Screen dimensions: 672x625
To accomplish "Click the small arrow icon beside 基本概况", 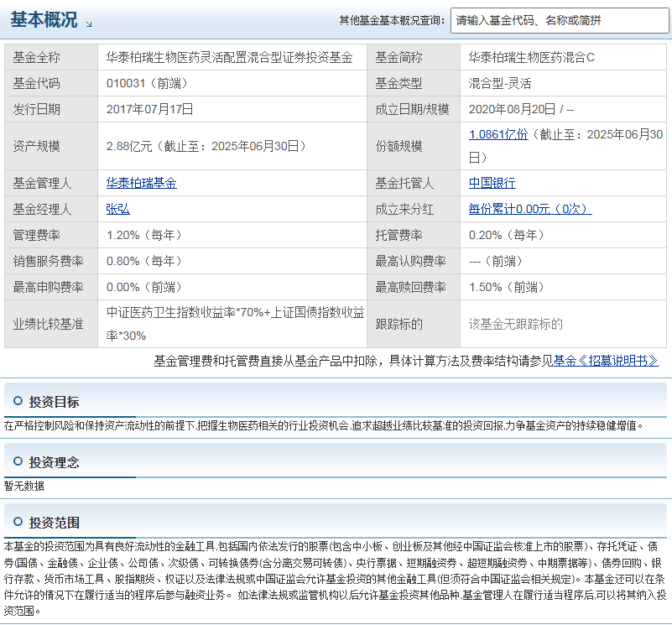I will pos(89,24).
